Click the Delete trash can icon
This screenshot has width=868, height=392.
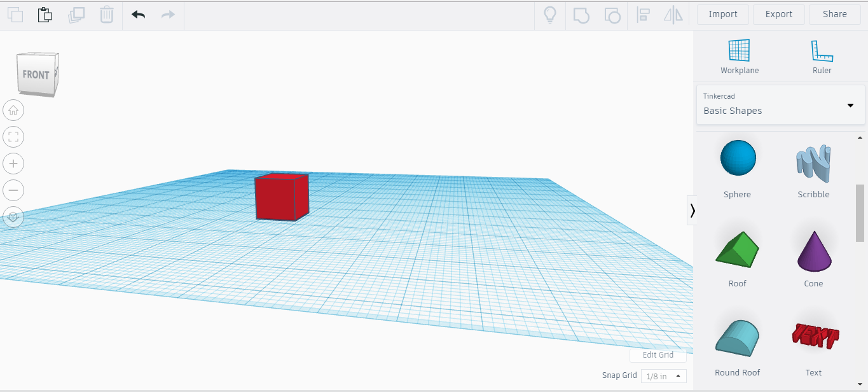coord(107,15)
